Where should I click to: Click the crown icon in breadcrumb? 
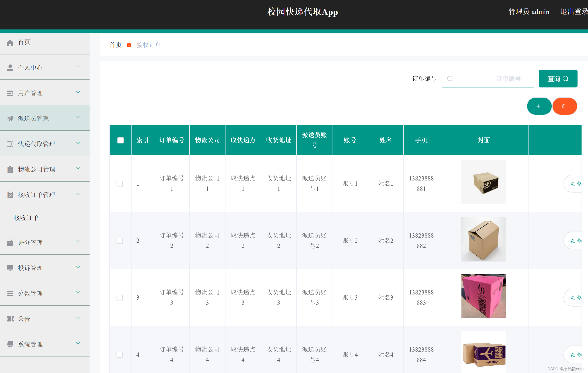pos(129,45)
